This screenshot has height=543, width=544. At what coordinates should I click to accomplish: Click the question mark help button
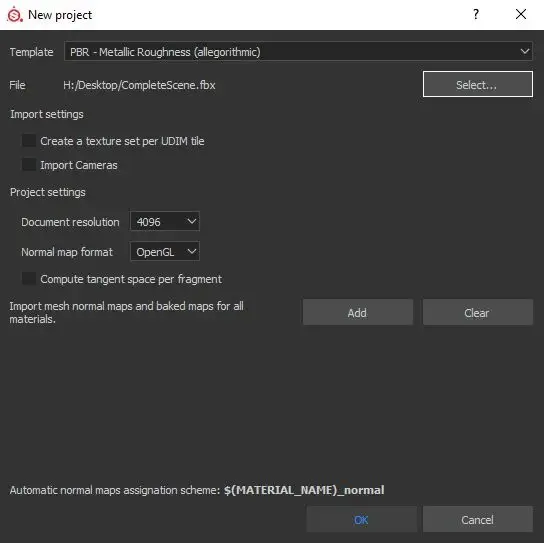[476, 14]
